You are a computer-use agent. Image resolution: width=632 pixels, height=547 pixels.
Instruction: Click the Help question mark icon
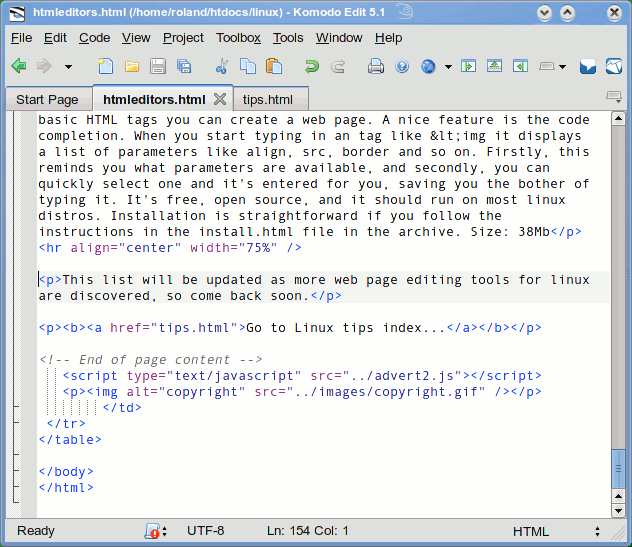point(402,67)
